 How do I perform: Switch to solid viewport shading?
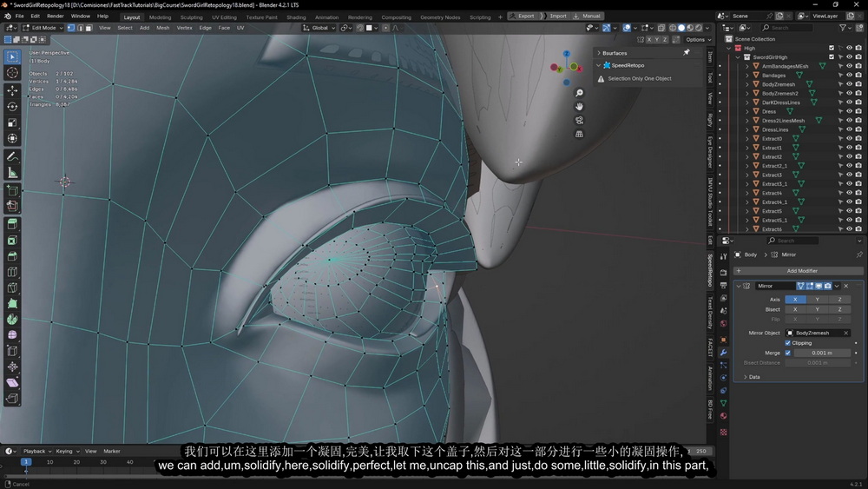[x=681, y=28]
